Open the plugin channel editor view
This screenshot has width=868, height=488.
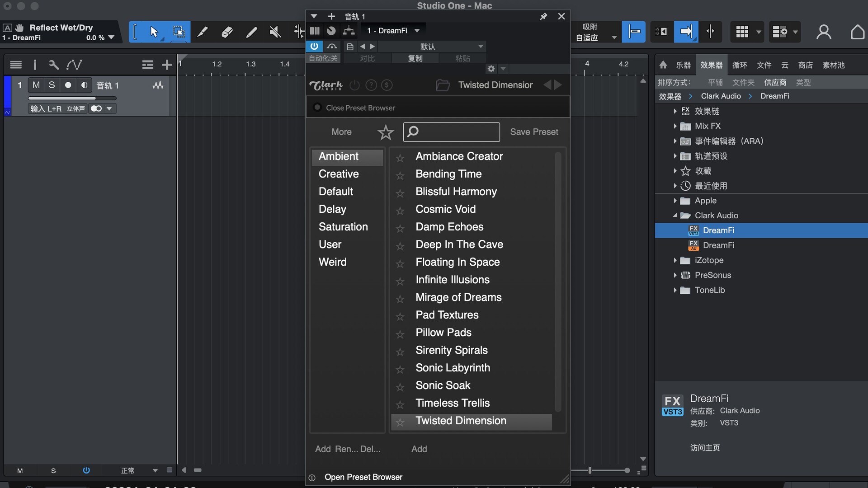click(331, 31)
